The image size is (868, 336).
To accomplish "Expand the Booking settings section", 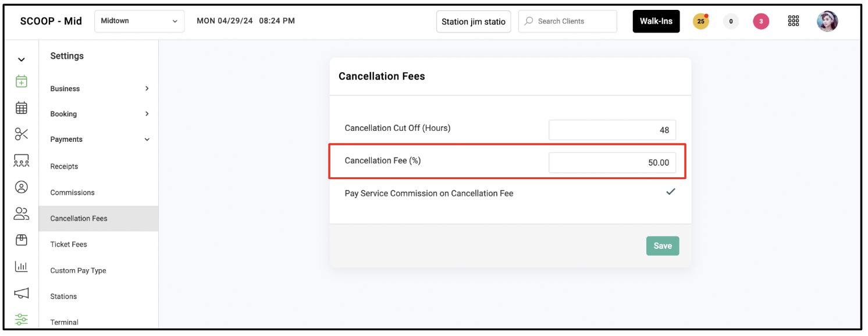I will click(100, 114).
